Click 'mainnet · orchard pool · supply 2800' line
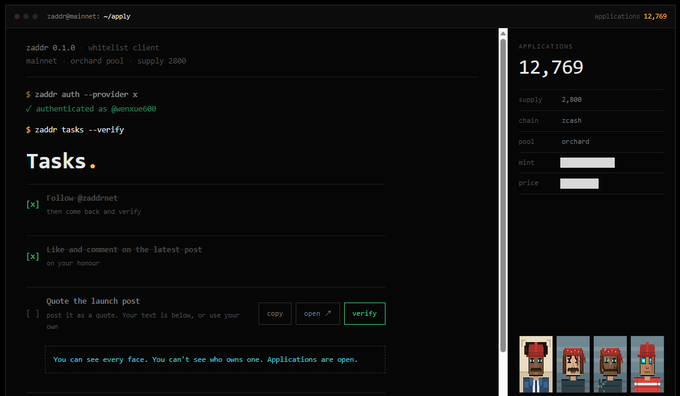This screenshot has height=396, width=680. pyautogui.click(x=106, y=61)
